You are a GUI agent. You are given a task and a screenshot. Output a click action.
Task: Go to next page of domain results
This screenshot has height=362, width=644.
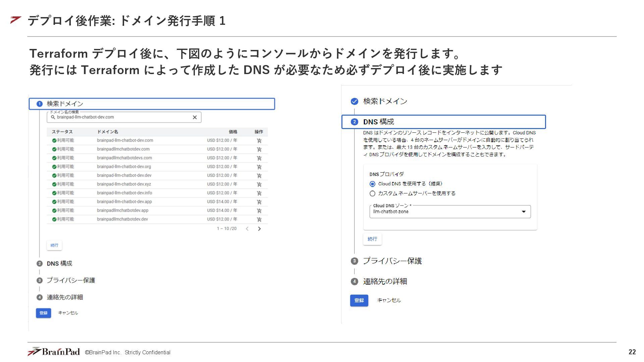pos(259,229)
